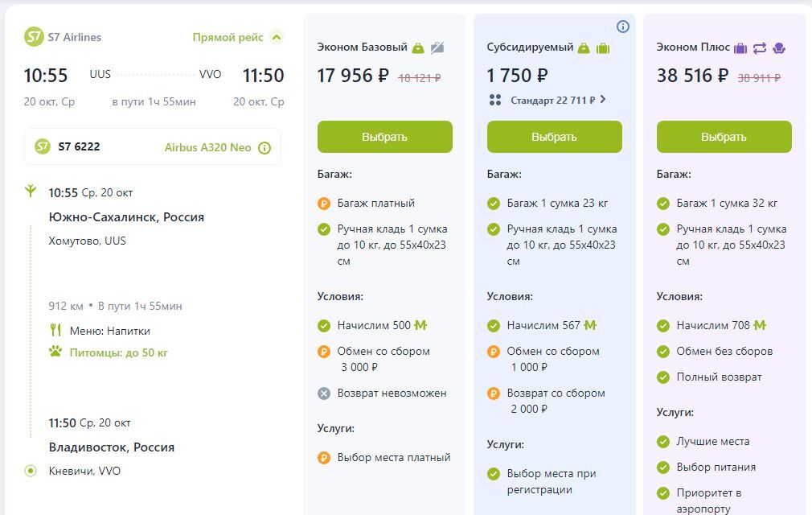Select Субсидируемый fare with Выбрать button
Viewport: 812px width, 515px height.
tap(554, 137)
